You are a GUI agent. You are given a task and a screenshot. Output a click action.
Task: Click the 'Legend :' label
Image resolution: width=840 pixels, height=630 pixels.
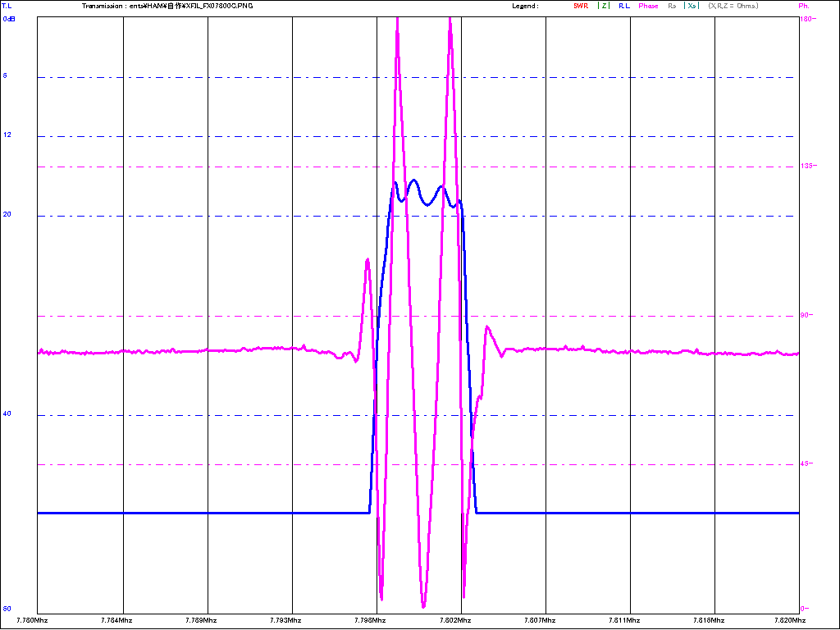click(524, 6)
